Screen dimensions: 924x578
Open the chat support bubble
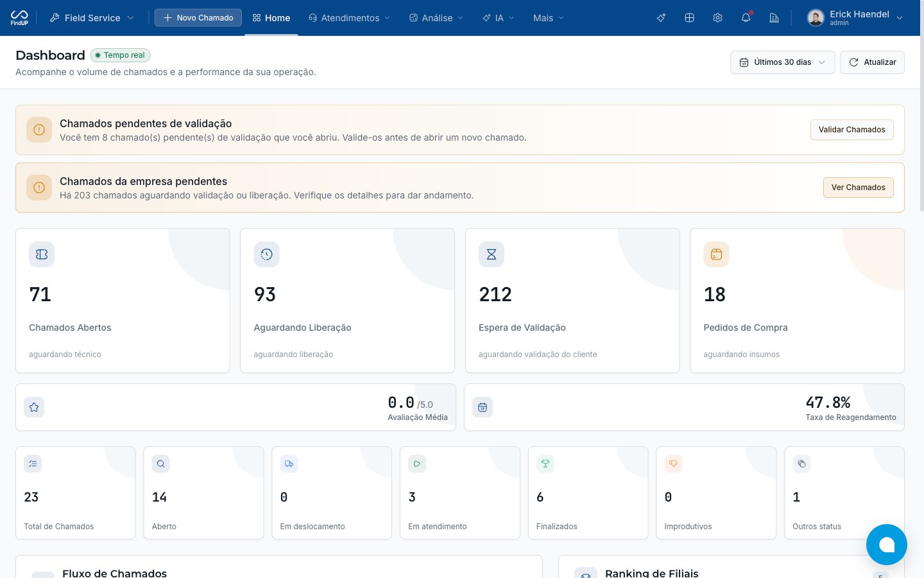pyautogui.click(x=887, y=545)
